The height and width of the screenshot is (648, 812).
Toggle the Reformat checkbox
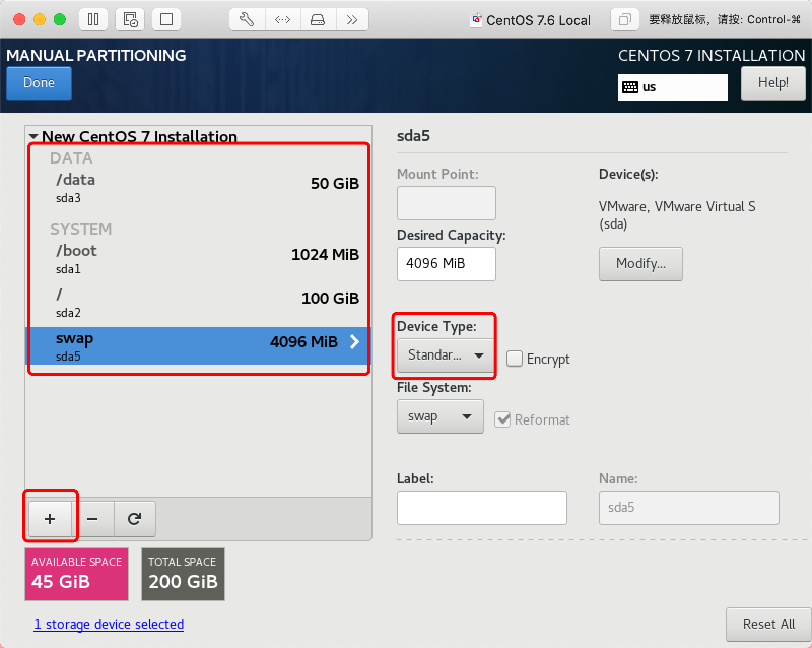click(x=502, y=419)
